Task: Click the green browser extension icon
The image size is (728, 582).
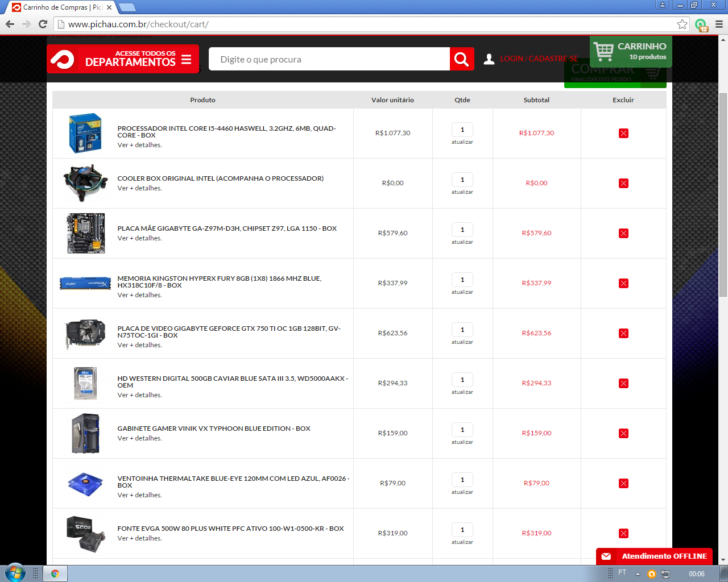Action: click(x=701, y=24)
